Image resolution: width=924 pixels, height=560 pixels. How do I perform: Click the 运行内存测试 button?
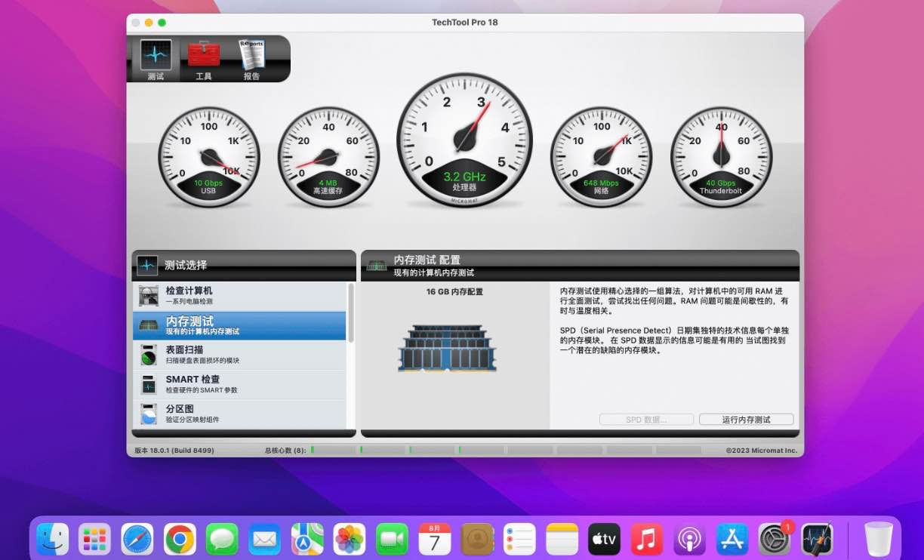tap(746, 420)
